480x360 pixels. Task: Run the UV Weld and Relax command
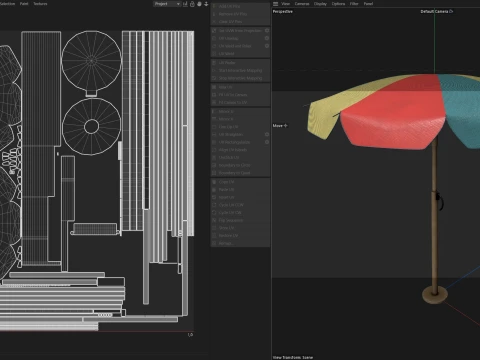[237, 46]
